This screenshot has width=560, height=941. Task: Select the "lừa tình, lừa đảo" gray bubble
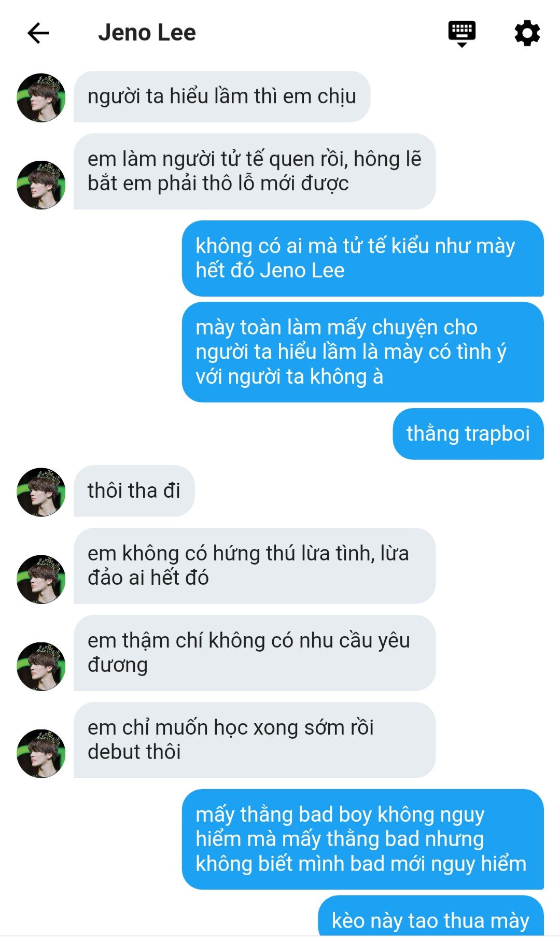click(255, 566)
